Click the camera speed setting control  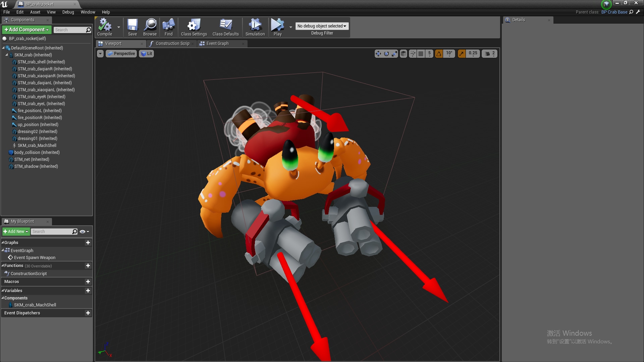click(x=489, y=54)
